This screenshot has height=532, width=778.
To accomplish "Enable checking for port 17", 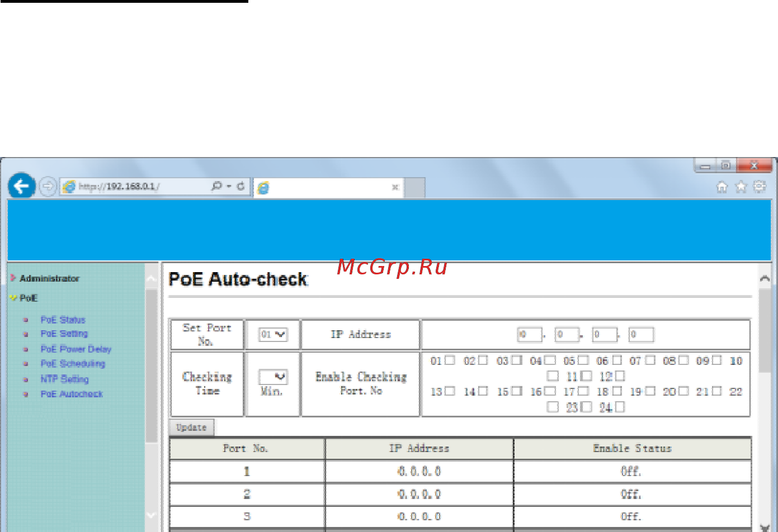I will click(x=583, y=391).
